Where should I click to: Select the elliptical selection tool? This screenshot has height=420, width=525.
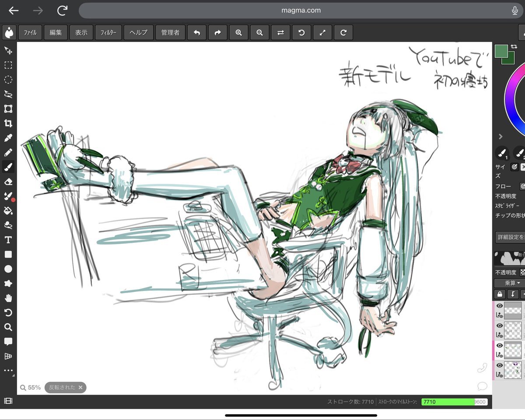coord(8,80)
